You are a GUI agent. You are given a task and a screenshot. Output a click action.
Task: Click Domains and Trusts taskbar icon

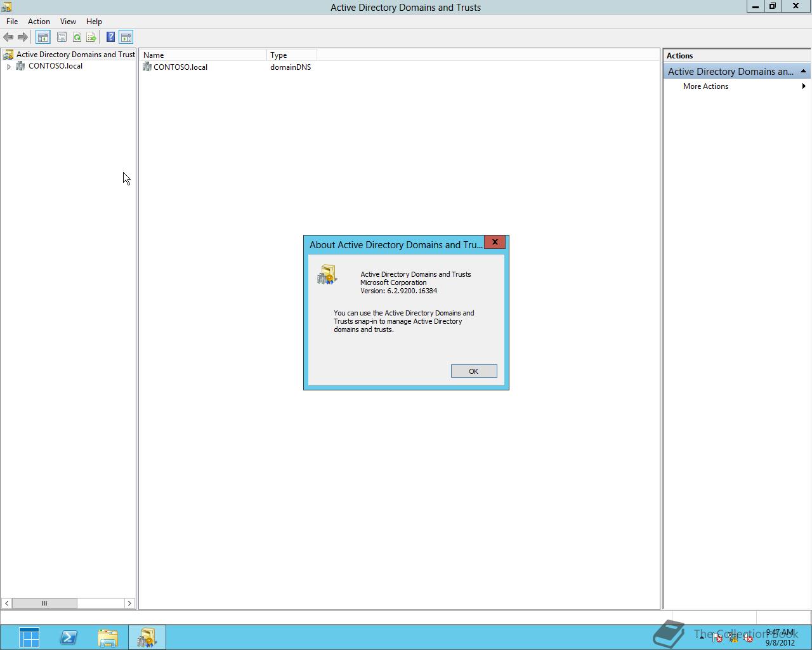(x=147, y=637)
